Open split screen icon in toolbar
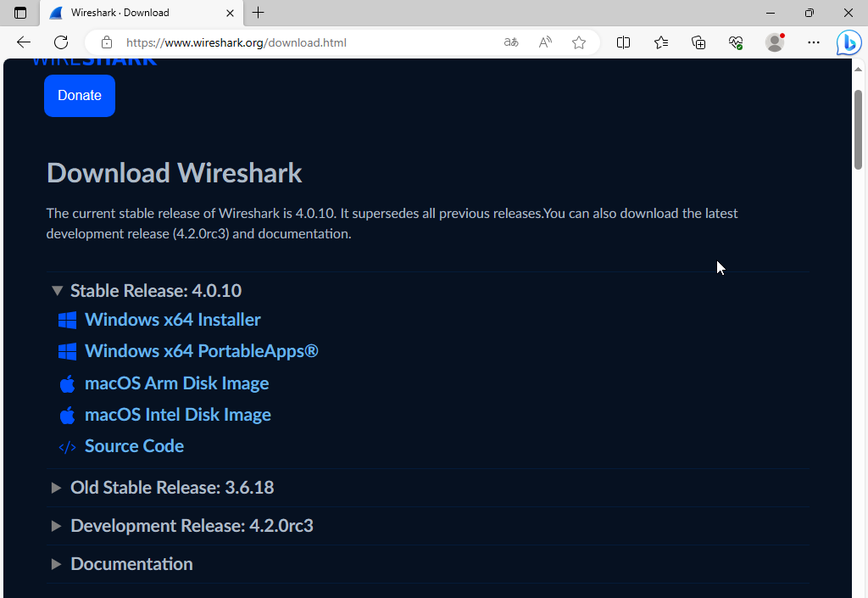Viewport: 868px width, 598px height. pyautogui.click(x=623, y=42)
